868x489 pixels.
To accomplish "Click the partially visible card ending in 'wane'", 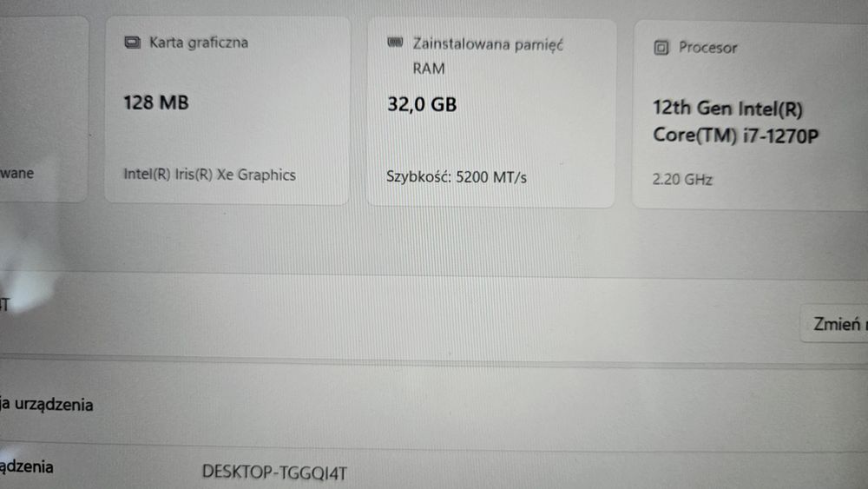I will (42, 109).
